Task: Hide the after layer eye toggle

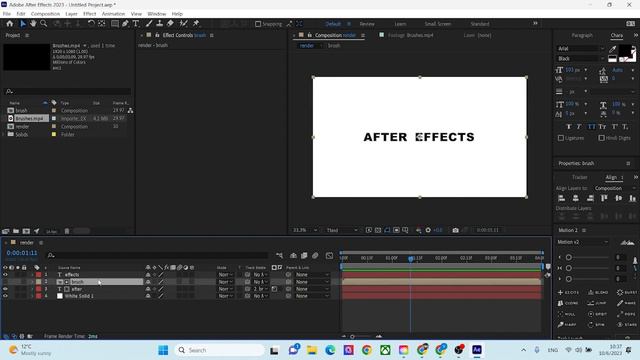Action: tap(5, 289)
